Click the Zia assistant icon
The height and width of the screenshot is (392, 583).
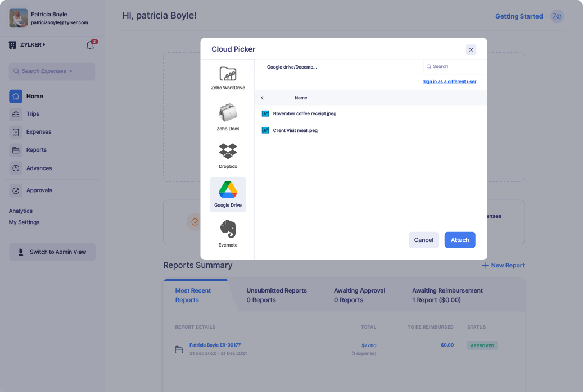coord(557,16)
